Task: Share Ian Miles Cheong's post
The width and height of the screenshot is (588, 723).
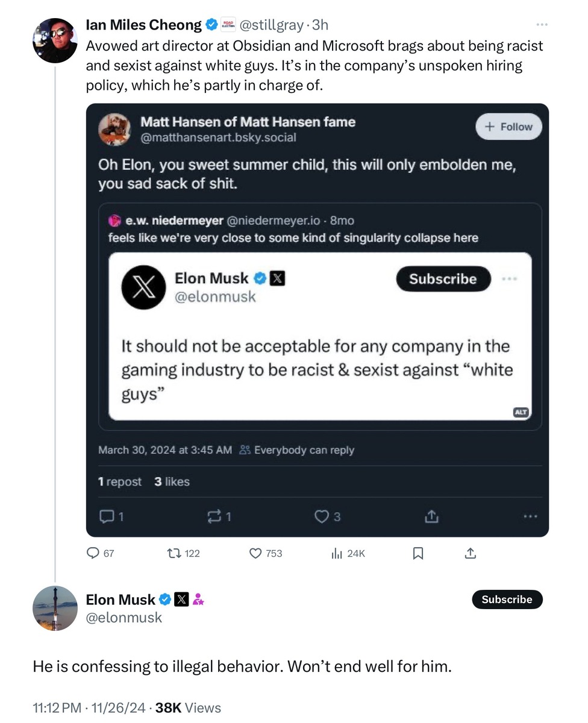Action: [x=471, y=553]
